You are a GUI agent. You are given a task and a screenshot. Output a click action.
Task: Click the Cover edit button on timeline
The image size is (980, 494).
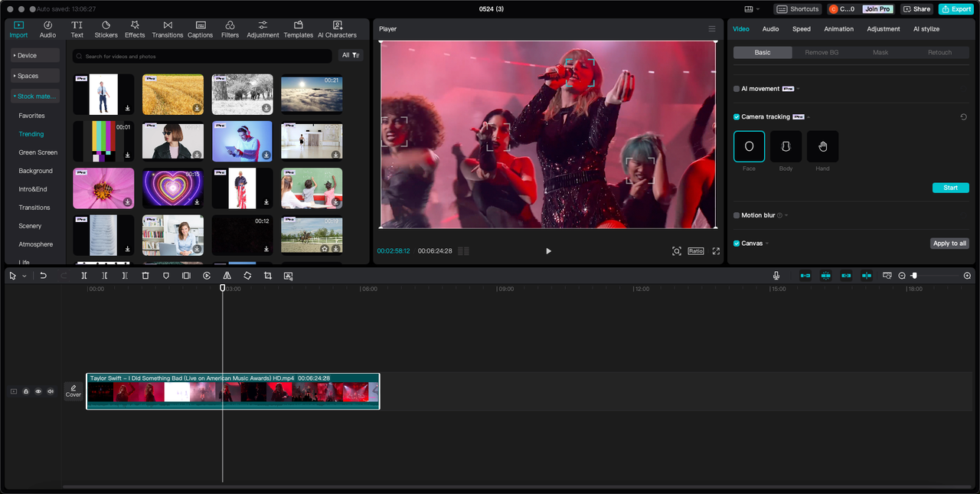pyautogui.click(x=73, y=391)
